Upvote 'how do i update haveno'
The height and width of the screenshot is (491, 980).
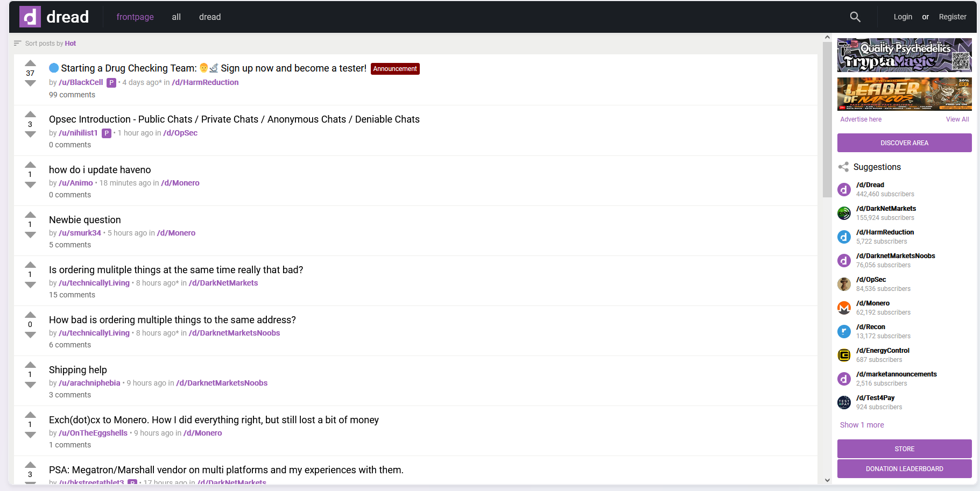tap(30, 165)
